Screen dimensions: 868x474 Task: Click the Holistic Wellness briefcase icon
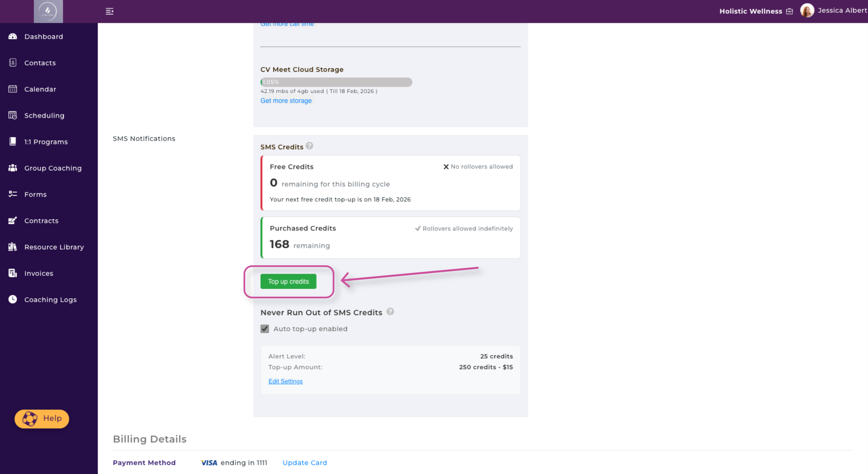click(790, 12)
